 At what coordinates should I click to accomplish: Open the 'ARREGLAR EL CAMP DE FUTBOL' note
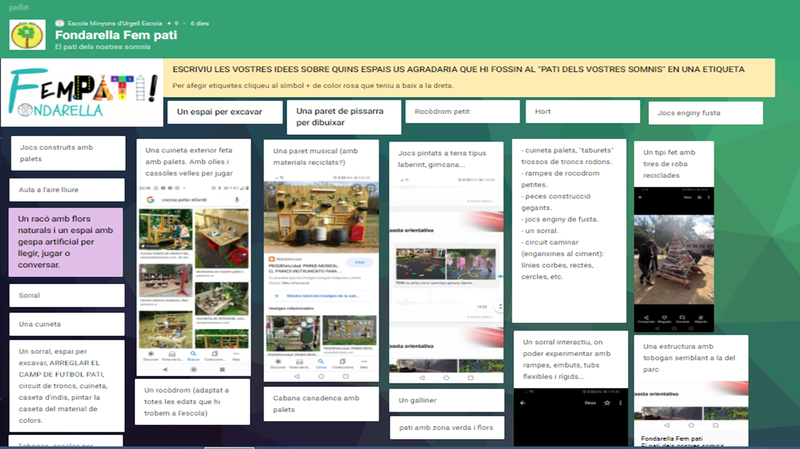67,386
